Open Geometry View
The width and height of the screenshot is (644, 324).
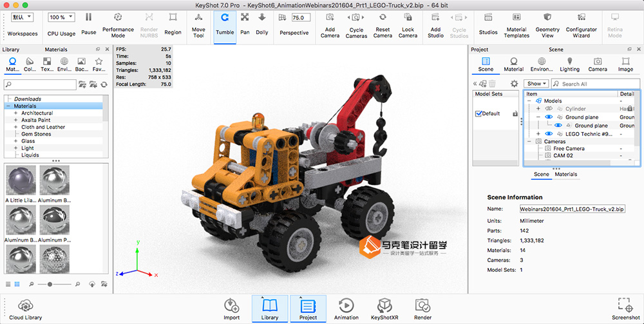[547, 24]
